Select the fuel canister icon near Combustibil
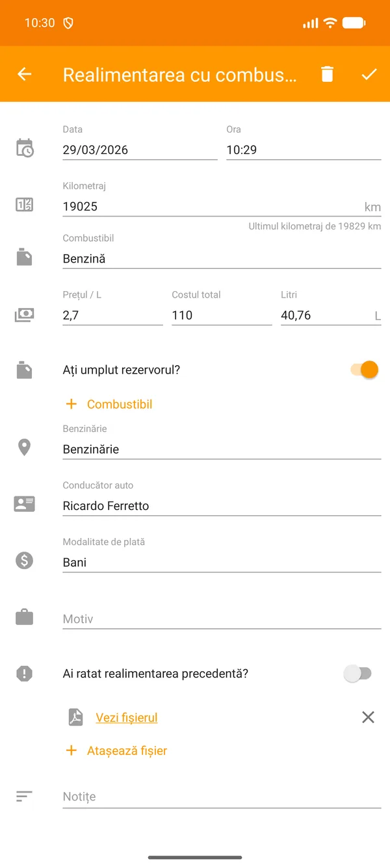The width and height of the screenshot is (390, 868). [x=24, y=256]
